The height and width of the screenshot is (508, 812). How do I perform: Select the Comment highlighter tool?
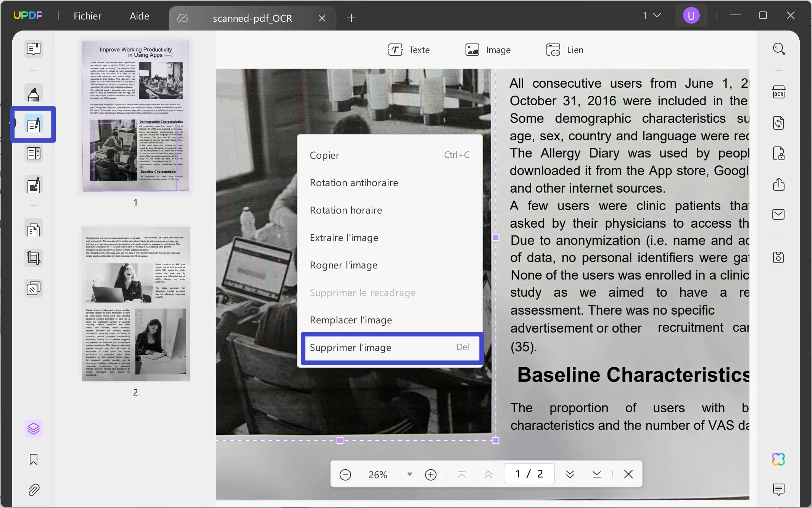[34, 94]
